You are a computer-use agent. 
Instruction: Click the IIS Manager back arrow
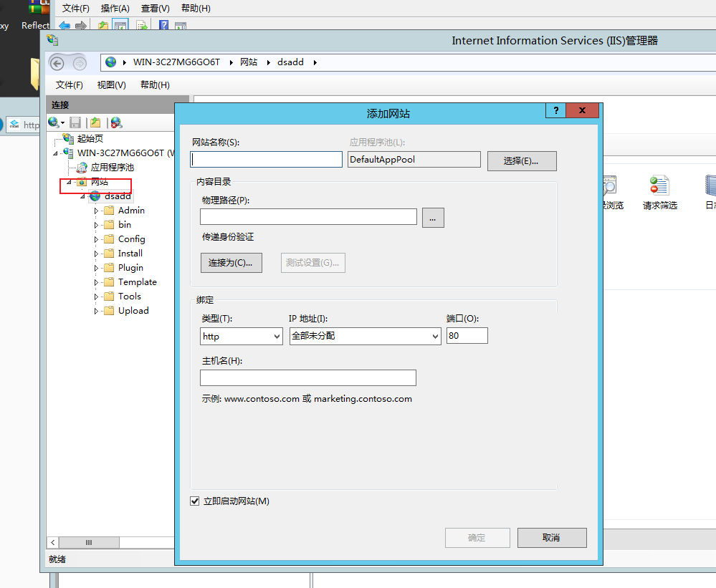click(57, 63)
